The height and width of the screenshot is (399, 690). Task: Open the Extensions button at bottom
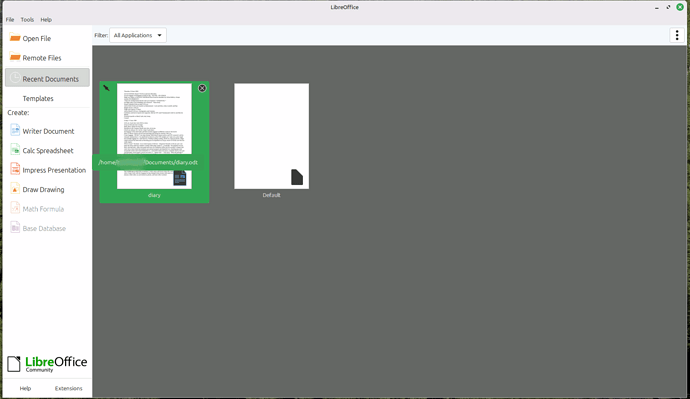pyautogui.click(x=68, y=388)
